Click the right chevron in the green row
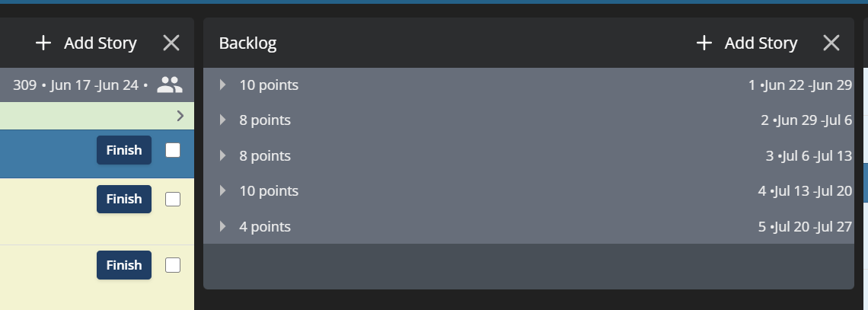Image resolution: width=868 pixels, height=310 pixels. tap(180, 116)
